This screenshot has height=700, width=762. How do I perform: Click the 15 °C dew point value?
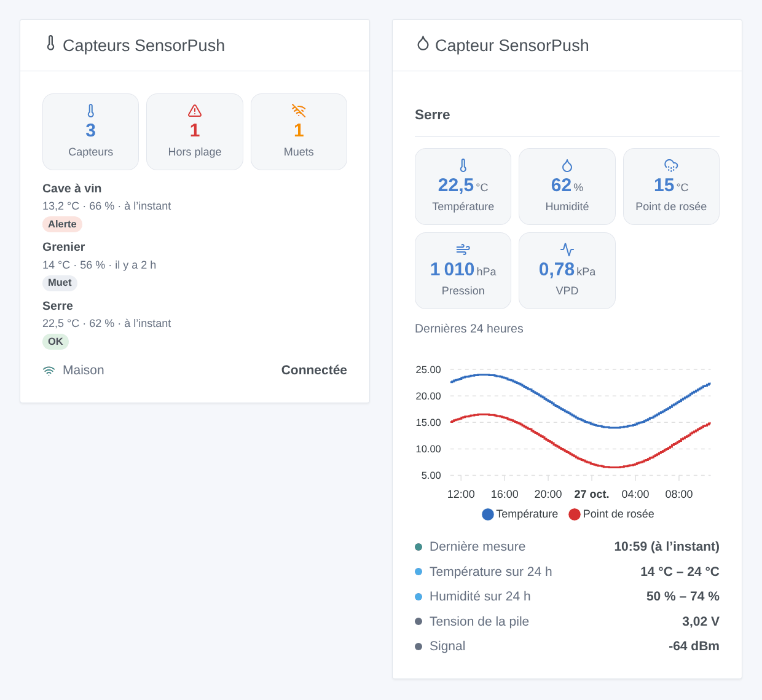click(671, 186)
